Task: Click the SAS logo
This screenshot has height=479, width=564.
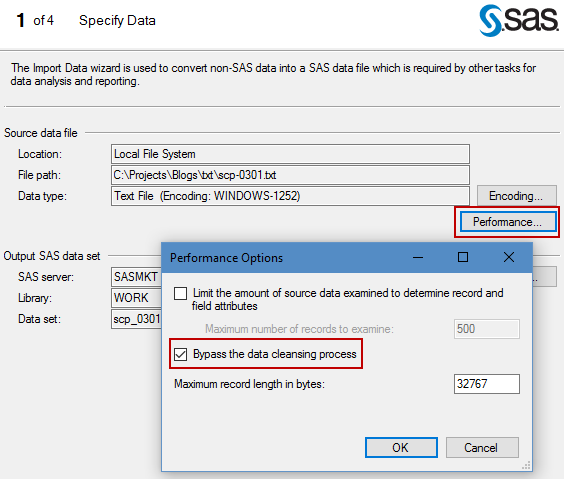Action: 518,20
